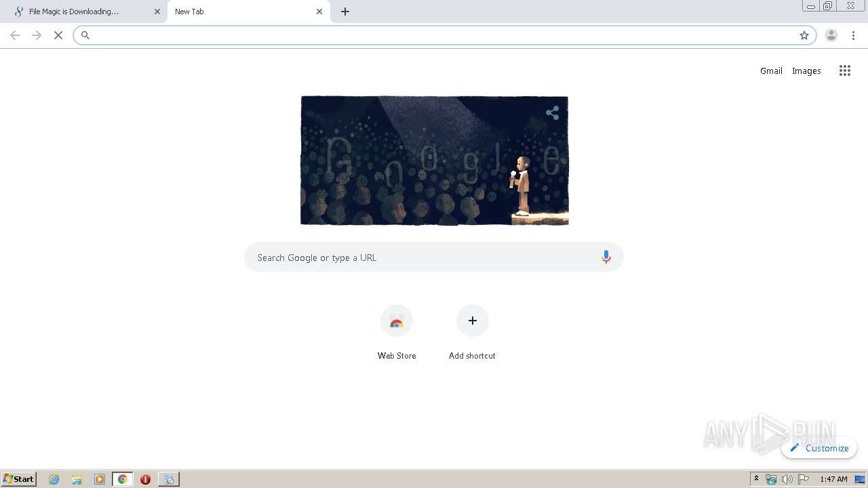
Task: Select the Chrome taskbar button
Action: (x=123, y=479)
